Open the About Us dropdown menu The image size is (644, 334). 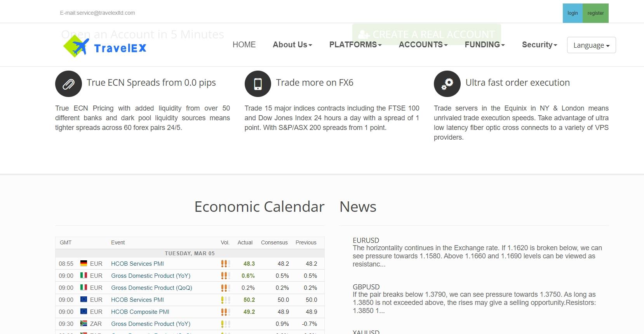tap(292, 45)
